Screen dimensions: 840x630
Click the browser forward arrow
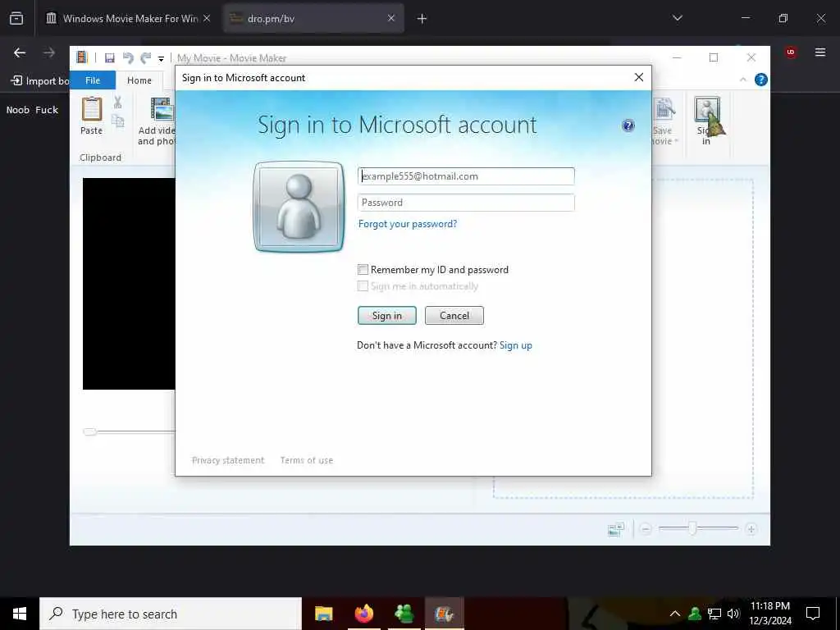pos(48,52)
